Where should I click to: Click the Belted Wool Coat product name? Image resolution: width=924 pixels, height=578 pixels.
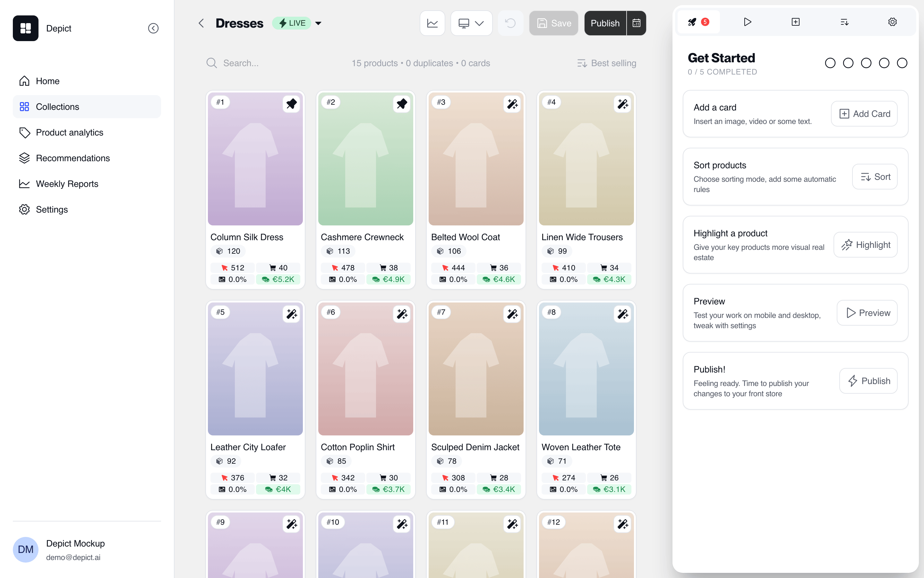click(466, 237)
